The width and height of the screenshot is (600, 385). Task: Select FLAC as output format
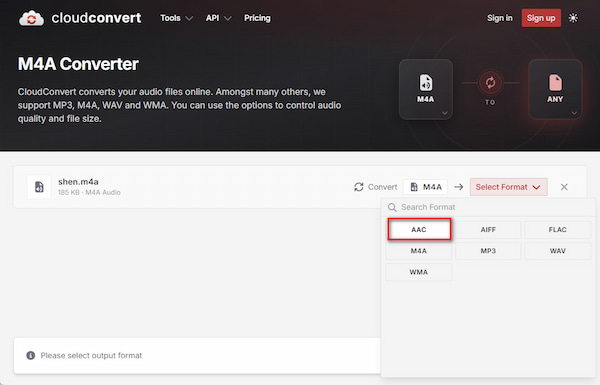[x=558, y=230]
